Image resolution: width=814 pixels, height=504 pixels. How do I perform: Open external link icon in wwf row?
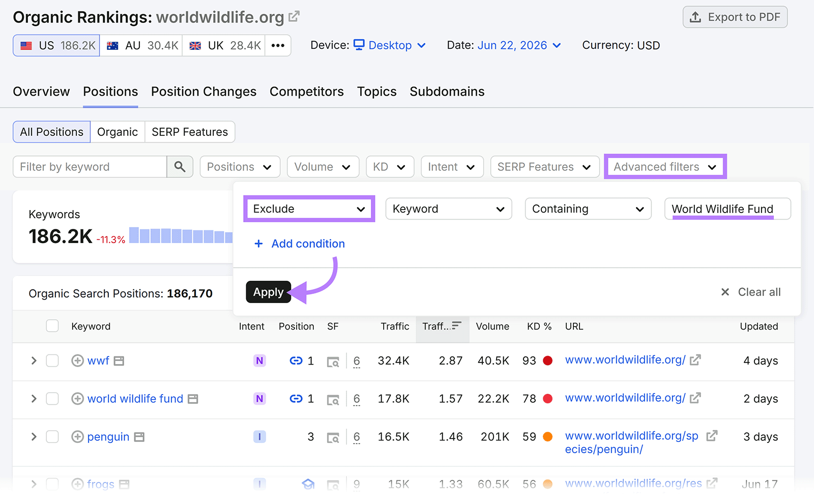(695, 360)
